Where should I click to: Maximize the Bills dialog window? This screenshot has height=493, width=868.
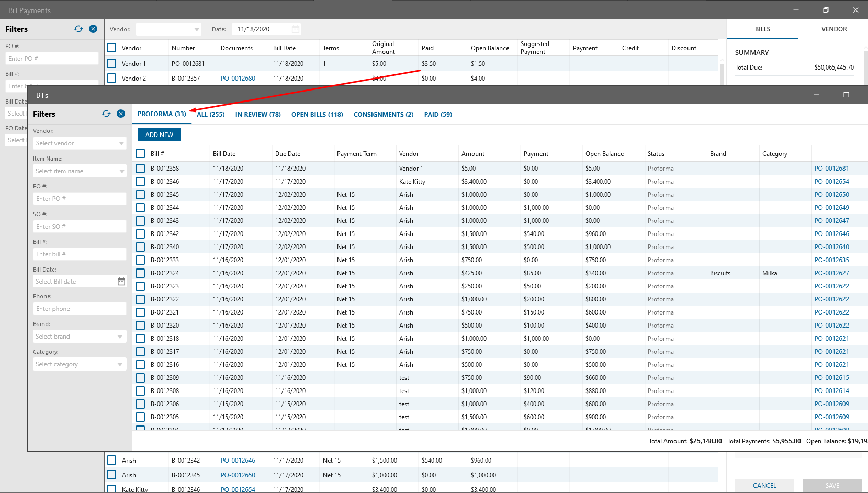[846, 95]
